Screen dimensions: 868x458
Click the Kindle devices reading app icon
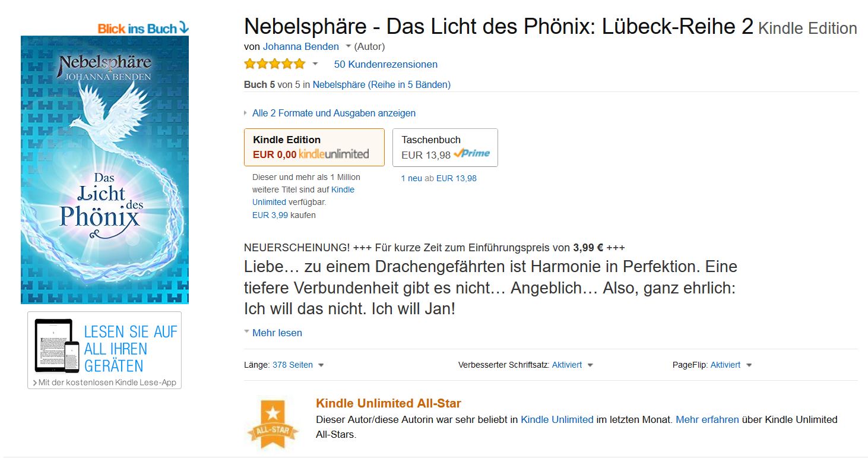point(57,346)
